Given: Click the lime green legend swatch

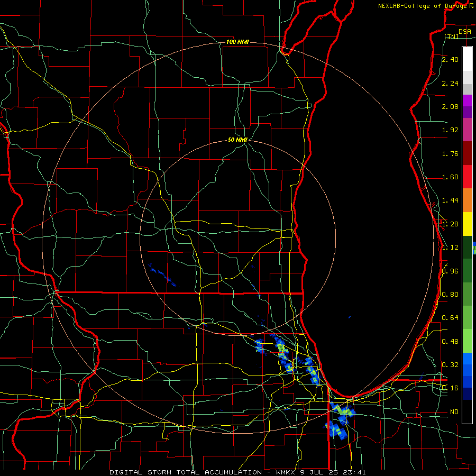Looking at the screenshot, I should [x=467, y=341].
